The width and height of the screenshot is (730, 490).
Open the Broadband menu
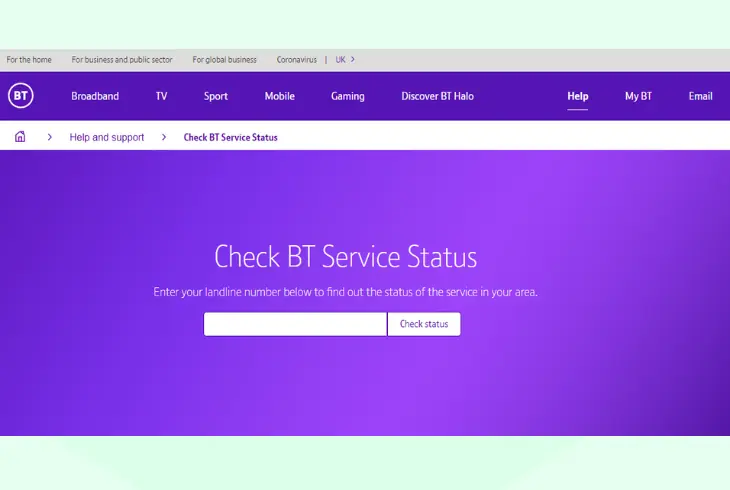pos(95,96)
